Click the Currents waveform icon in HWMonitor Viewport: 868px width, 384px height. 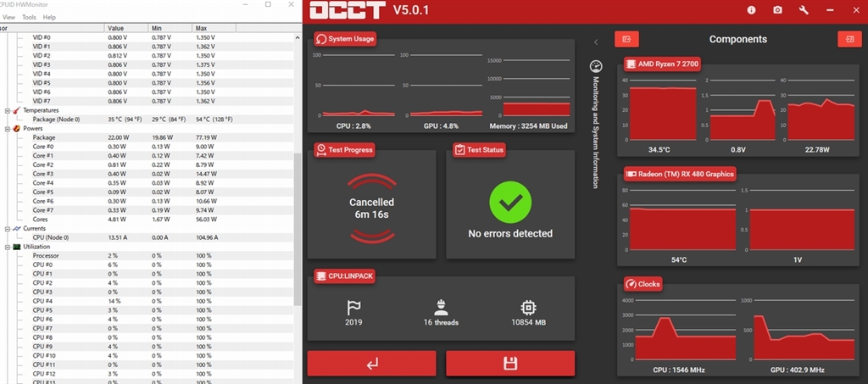pyautogui.click(x=17, y=229)
